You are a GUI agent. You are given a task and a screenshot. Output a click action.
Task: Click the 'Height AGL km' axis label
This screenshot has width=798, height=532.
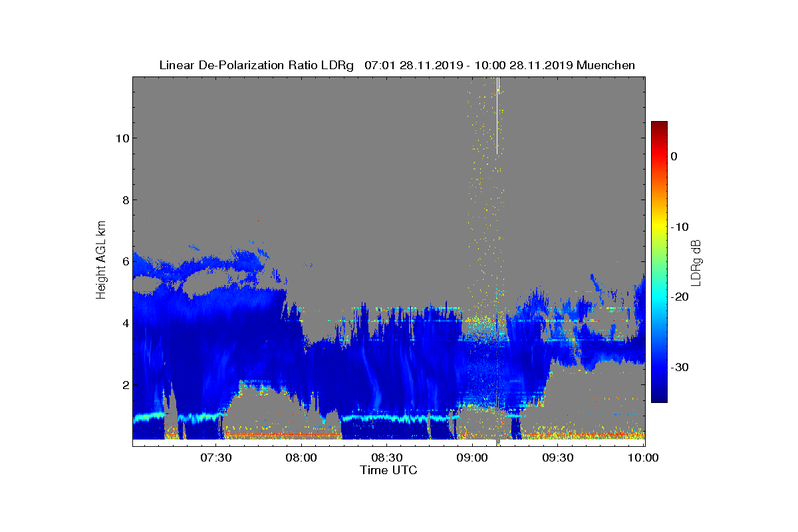point(101,261)
